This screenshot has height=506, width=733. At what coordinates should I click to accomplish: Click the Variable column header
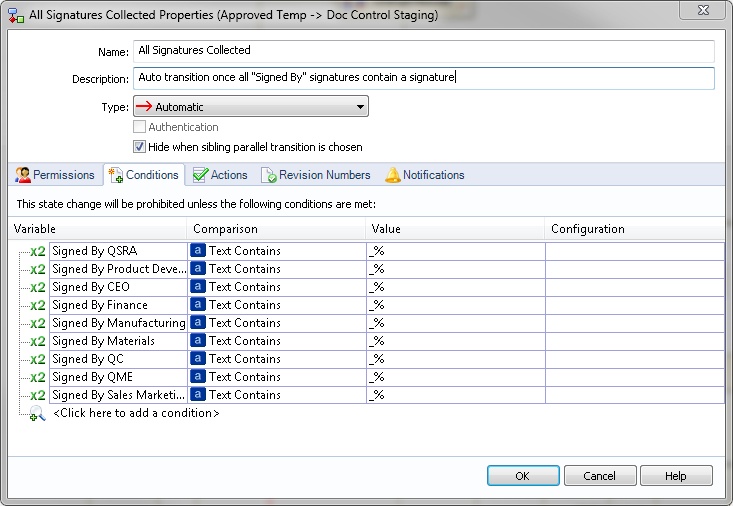(x=97, y=229)
